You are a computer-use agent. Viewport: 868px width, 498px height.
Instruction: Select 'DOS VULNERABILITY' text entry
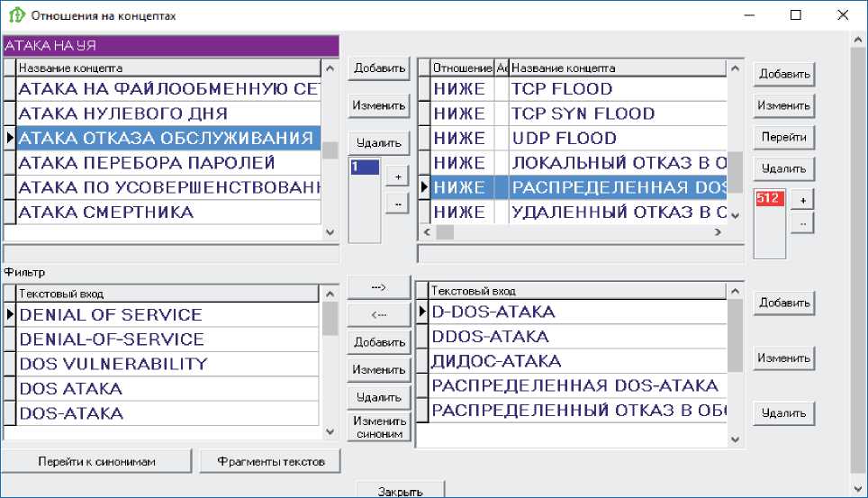tap(167, 364)
